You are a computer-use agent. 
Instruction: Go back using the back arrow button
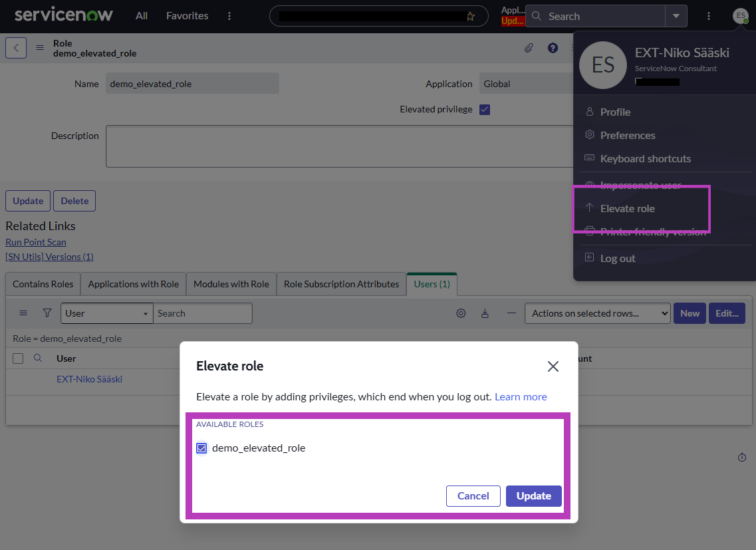pyautogui.click(x=16, y=48)
